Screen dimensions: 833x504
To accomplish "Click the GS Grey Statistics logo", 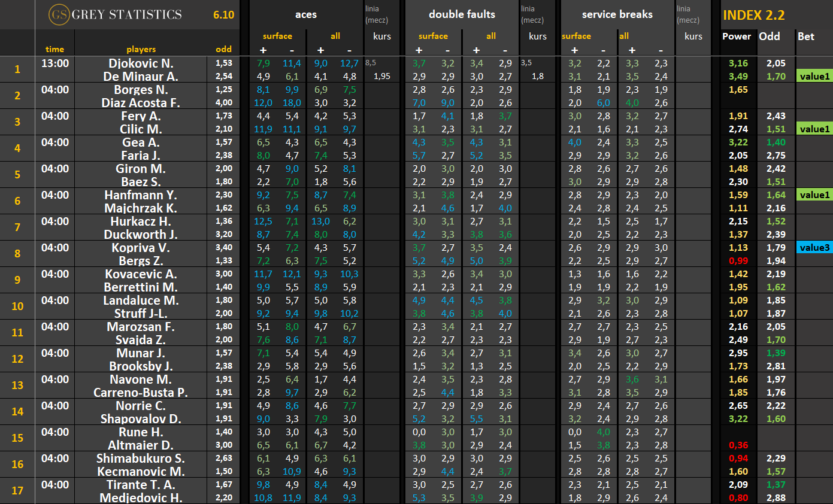I will click(x=115, y=14).
